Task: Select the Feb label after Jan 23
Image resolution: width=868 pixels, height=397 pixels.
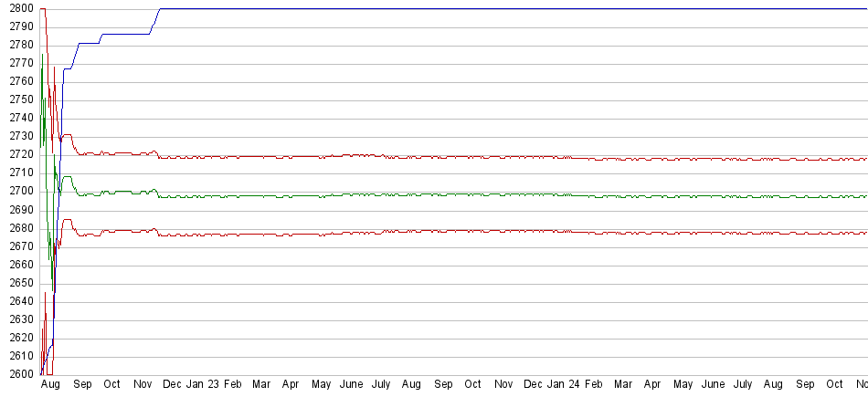Action: pyautogui.click(x=232, y=385)
